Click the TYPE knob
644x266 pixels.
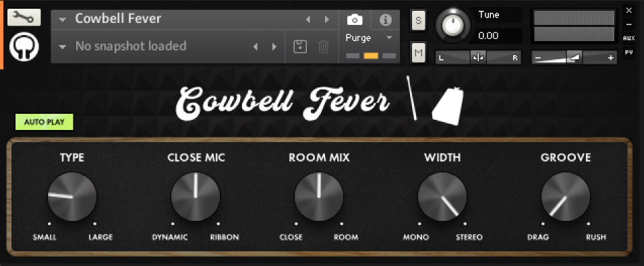[72, 197]
